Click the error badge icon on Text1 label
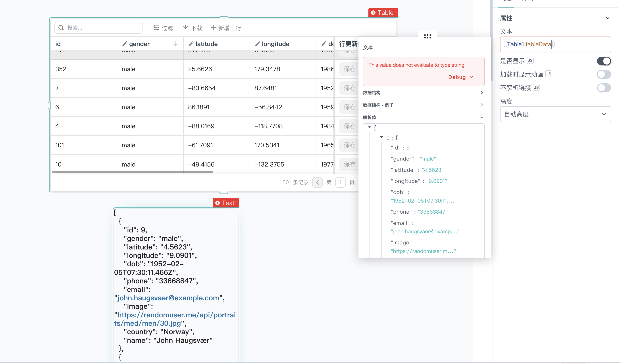The height and width of the screenshot is (364, 620). click(218, 203)
